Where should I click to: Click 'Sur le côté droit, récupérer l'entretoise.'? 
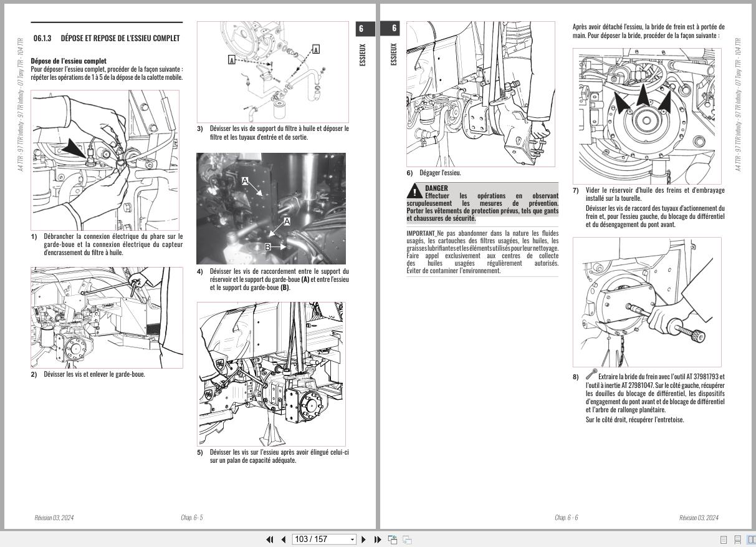point(634,420)
